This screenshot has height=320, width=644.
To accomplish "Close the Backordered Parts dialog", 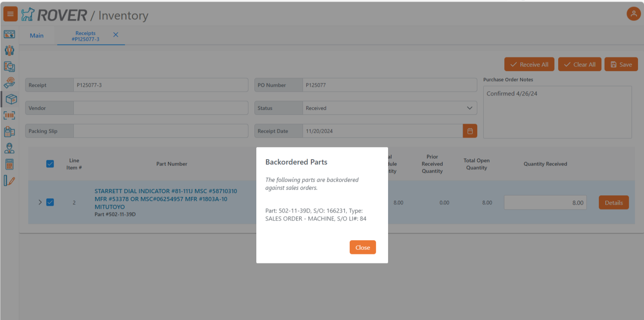I will (363, 247).
